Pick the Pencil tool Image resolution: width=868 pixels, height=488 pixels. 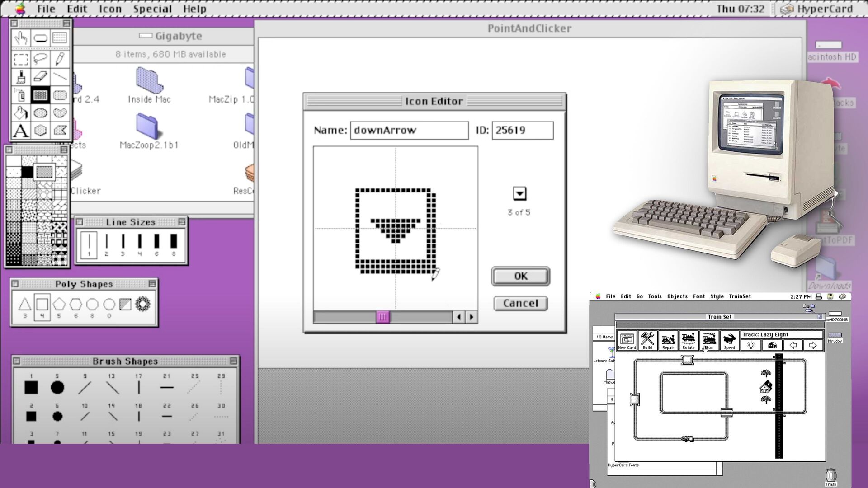(x=60, y=59)
